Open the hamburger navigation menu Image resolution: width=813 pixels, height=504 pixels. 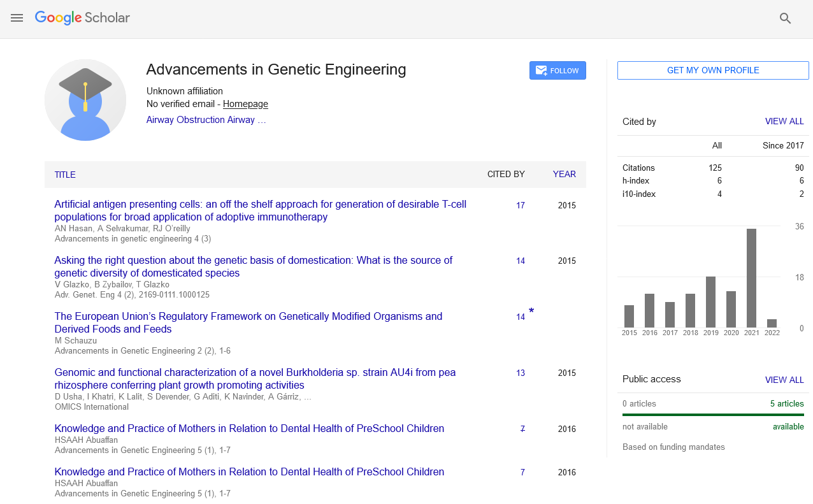17,18
